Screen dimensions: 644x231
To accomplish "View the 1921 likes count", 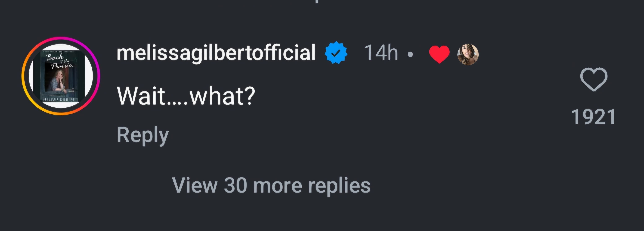I will [x=593, y=117].
